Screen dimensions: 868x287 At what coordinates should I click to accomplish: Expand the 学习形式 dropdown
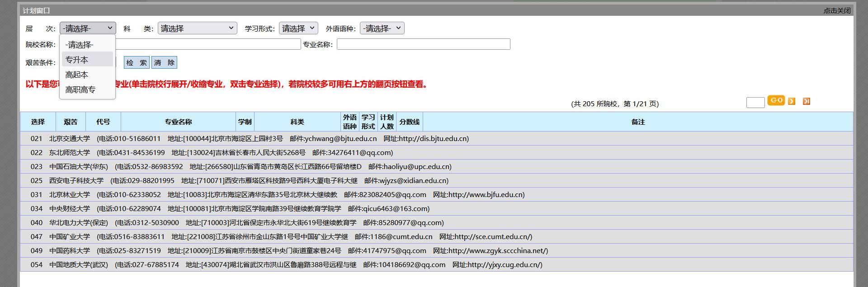tap(298, 28)
